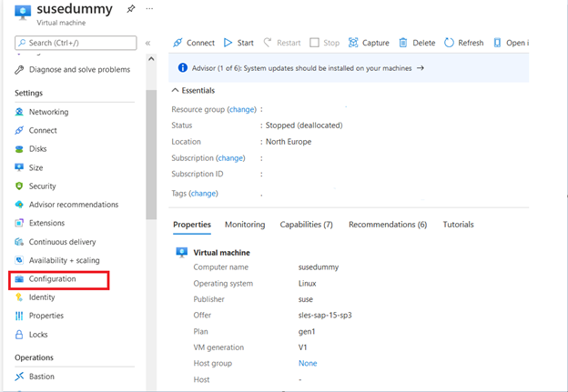Image resolution: width=568 pixels, height=392 pixels.
Task: Click the Networking sidebar icon
Action: coord(19,112)
